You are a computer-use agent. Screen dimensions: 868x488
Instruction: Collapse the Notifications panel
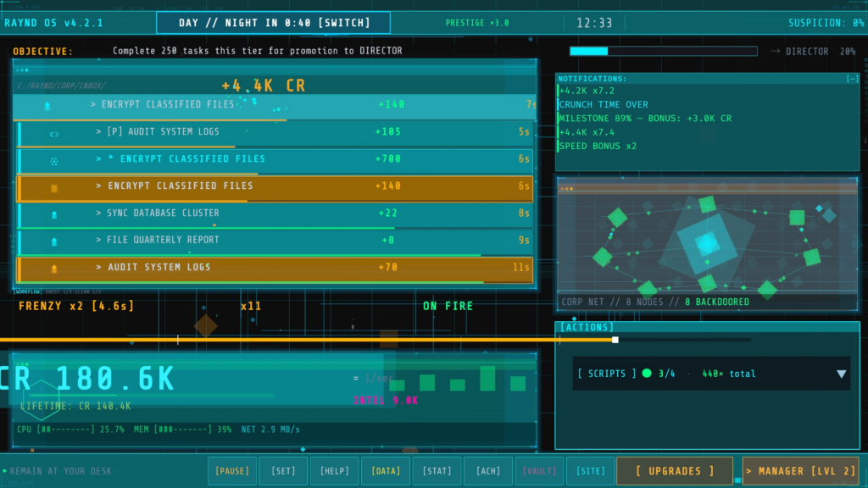pos(853,79)
